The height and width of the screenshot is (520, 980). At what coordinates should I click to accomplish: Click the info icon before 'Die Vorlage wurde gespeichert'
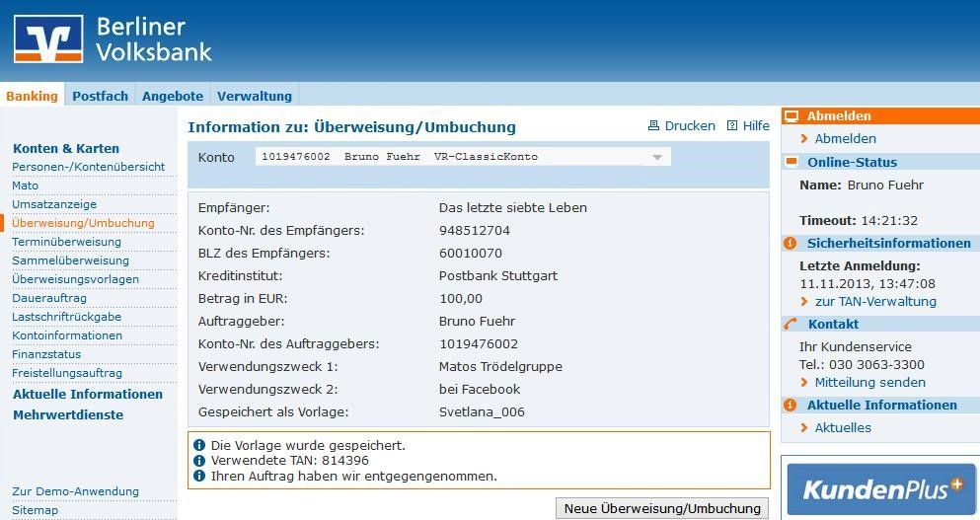tap(199, 446)
